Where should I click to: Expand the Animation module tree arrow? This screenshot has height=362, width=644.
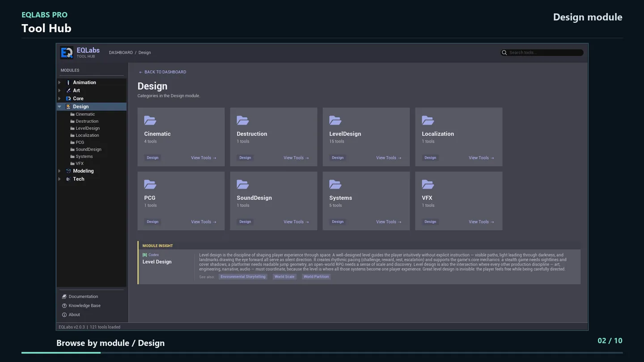pos(59,83)
